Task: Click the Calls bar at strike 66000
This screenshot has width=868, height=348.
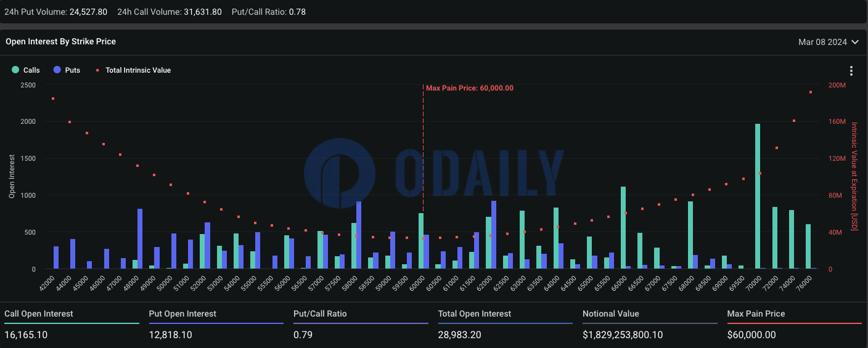Action: click(x=623, y=228)
